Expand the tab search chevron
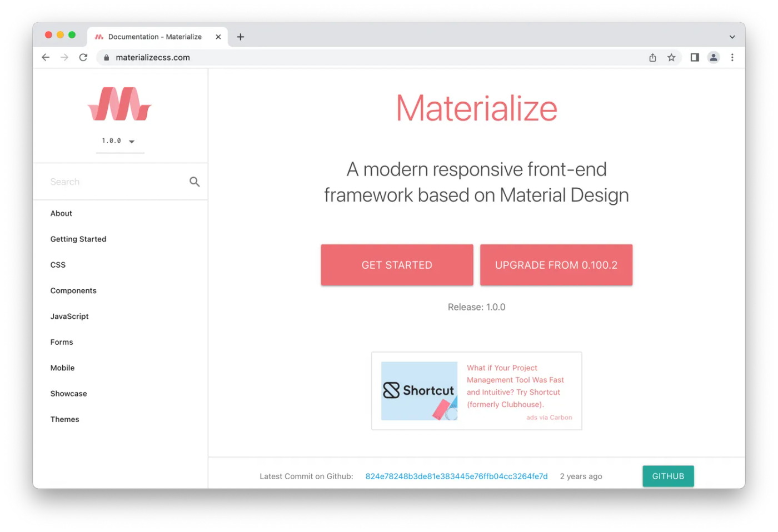 click(732, 37)
